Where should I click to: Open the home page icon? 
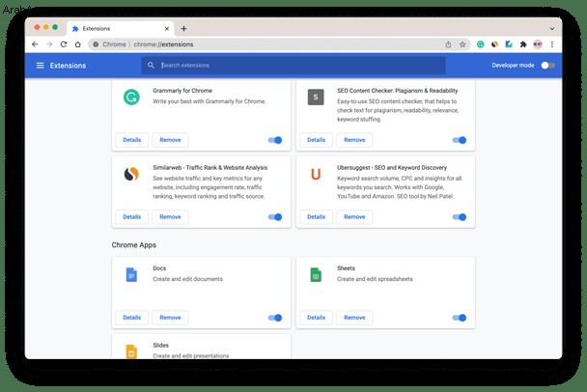coord(77,44)
